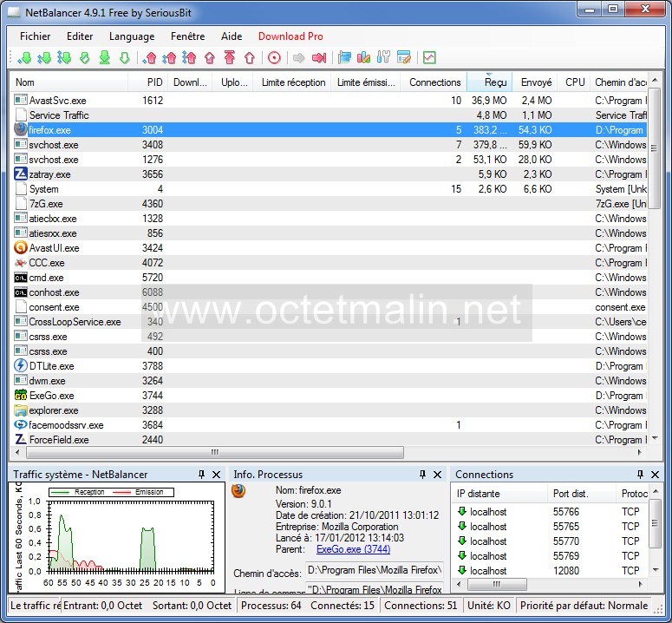Select the AvastSvc.exe process row
Screen dimensions: 672x623
[x=329, y=101]
